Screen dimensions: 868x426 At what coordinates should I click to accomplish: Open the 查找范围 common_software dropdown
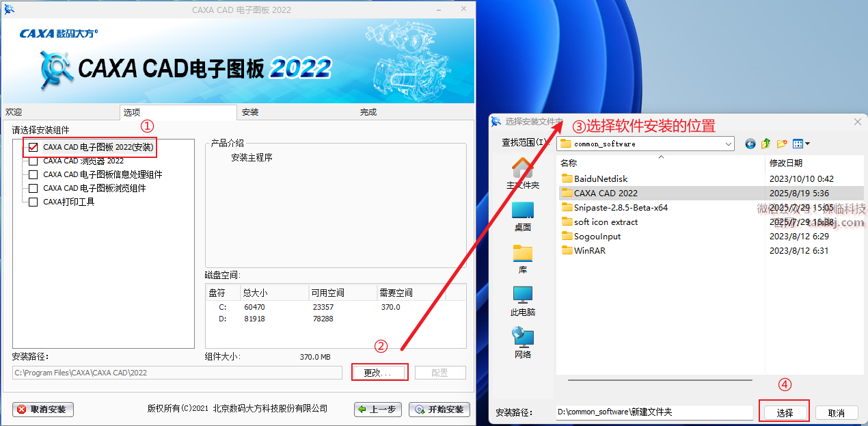tap(645, 144)
